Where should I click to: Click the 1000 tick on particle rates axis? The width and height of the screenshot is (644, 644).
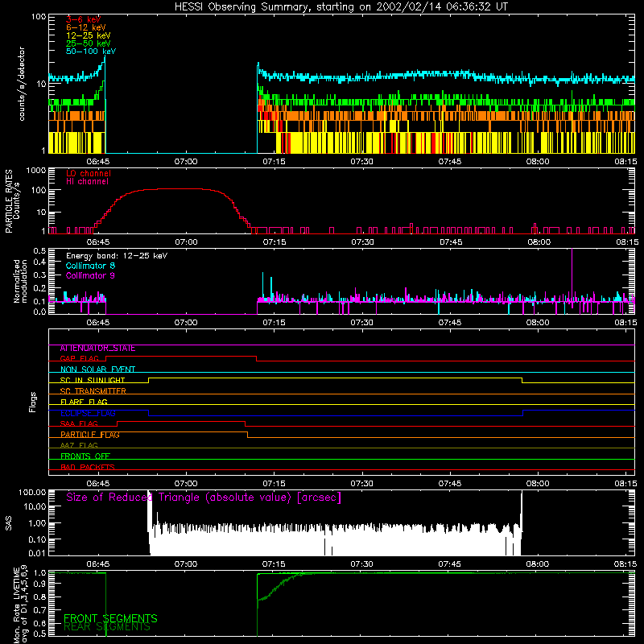coord(36,170)
